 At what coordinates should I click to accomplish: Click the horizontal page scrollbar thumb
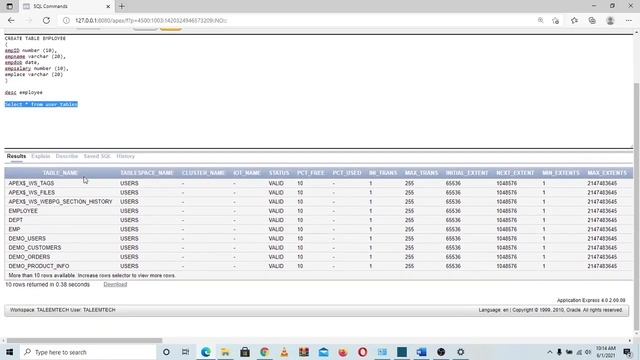point(84,340)
